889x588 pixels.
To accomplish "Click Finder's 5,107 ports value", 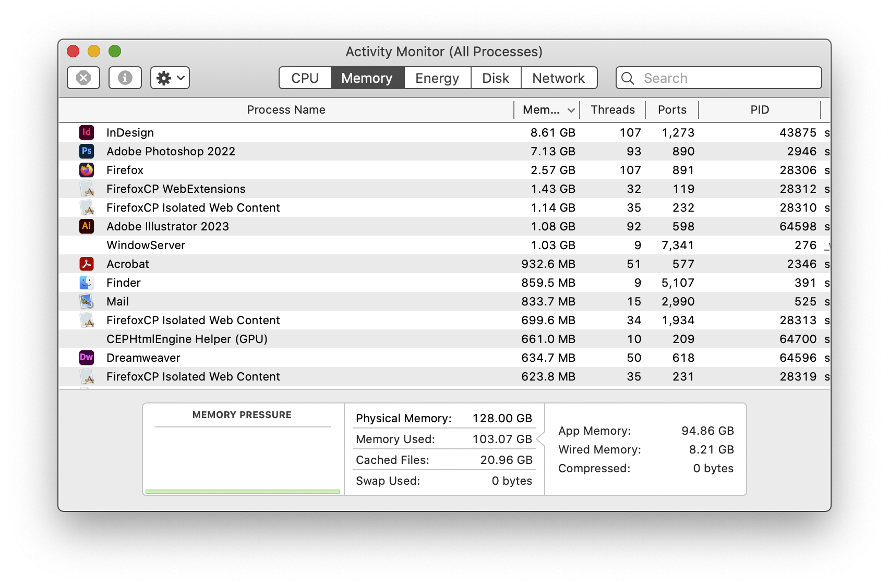I will click(x=678, y=283).
